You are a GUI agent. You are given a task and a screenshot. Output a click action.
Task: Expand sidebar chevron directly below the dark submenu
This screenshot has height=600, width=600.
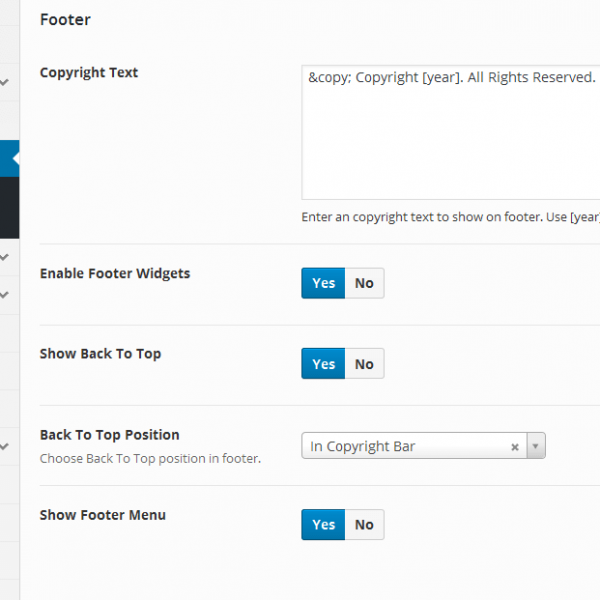click(5, 257)
